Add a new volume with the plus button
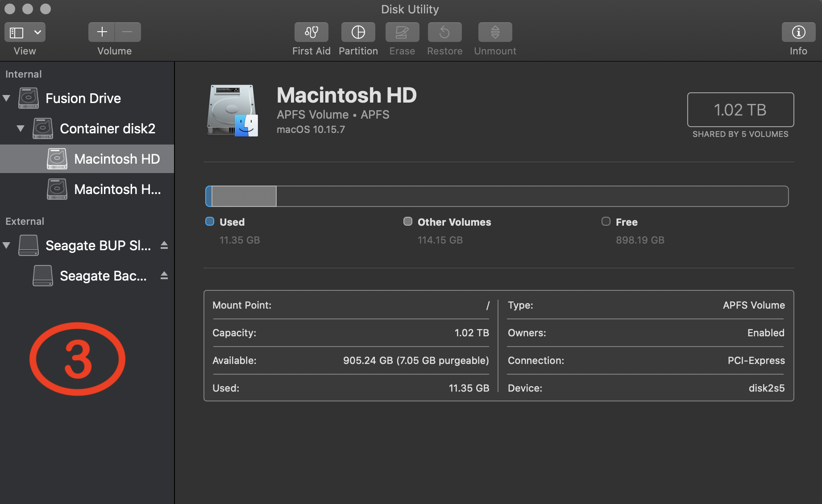The height and width of the screenshot is (504, 822). click(x=102, y=32)
